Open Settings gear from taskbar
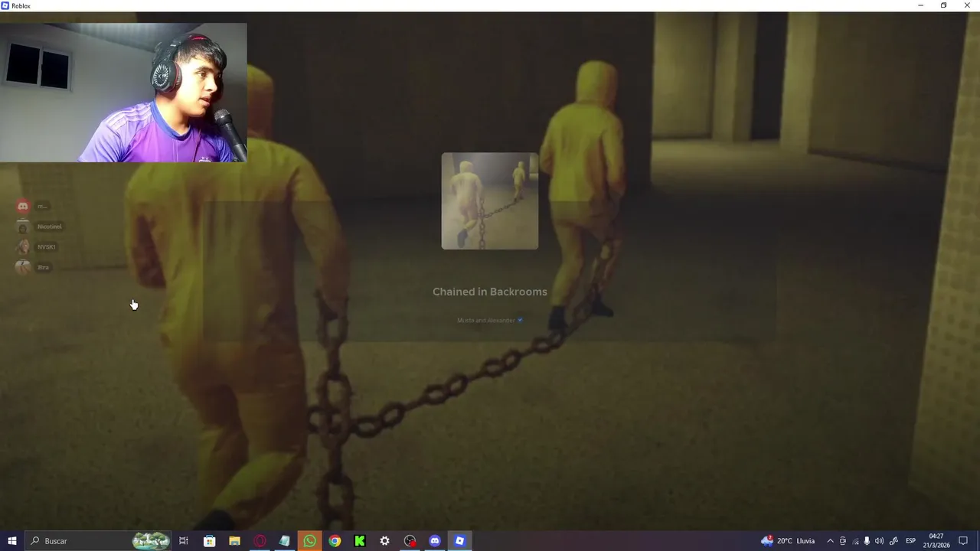 [384, 541]
